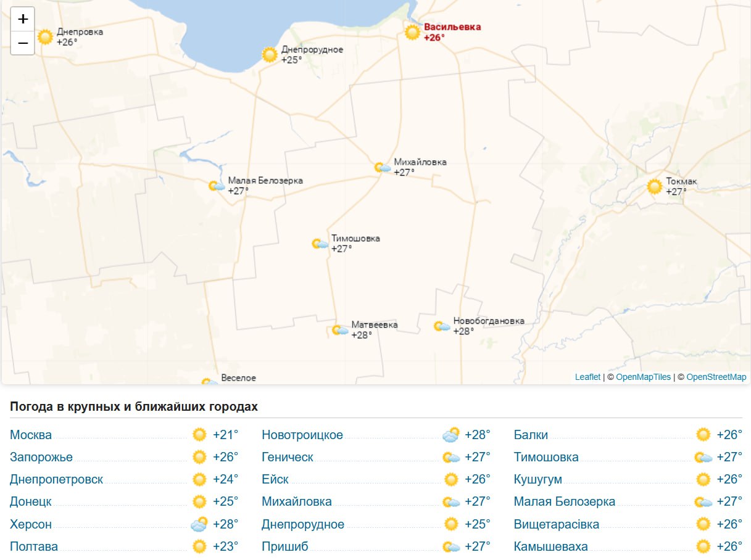
Task: Click the +28° temperature in Херсон row
Action: (x=225, y=524)
